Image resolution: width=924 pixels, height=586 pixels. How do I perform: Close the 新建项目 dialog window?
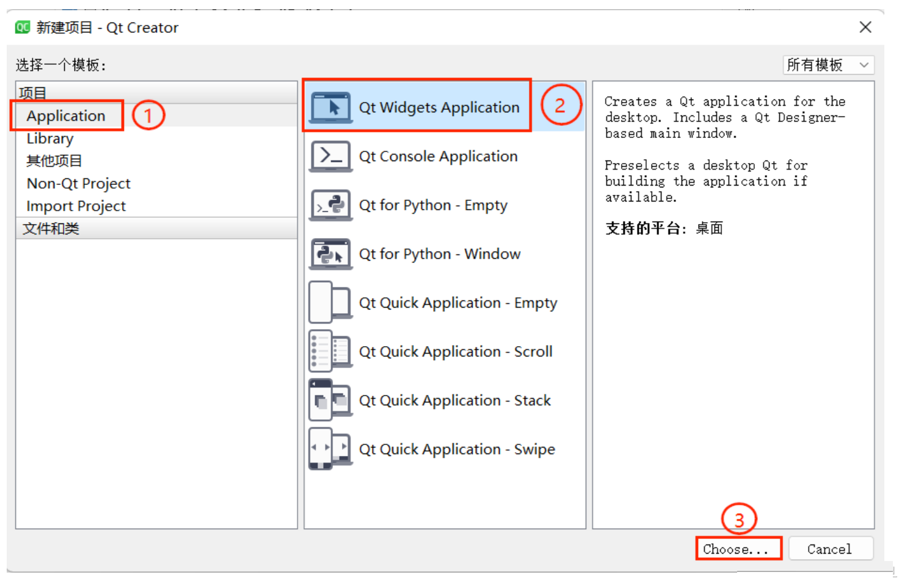pos(865,27)
